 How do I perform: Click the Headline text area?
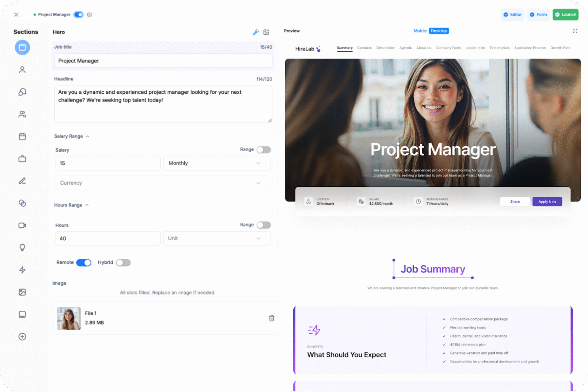point(163,104)
